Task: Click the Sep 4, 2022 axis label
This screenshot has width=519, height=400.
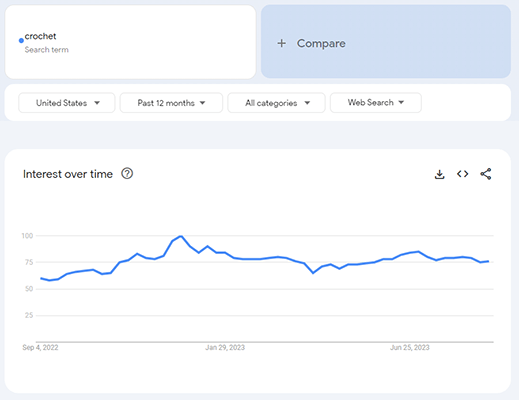Action: [x=40, y=348]
